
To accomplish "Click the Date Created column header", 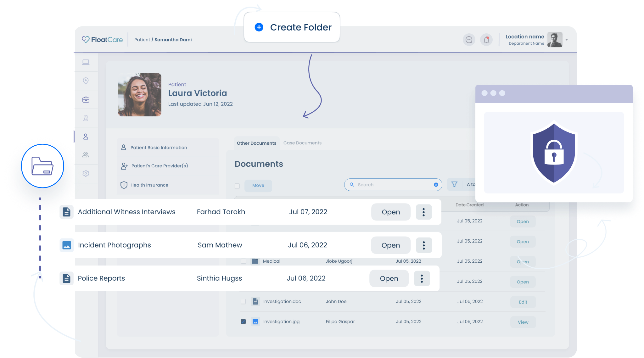I will (469, 205).
